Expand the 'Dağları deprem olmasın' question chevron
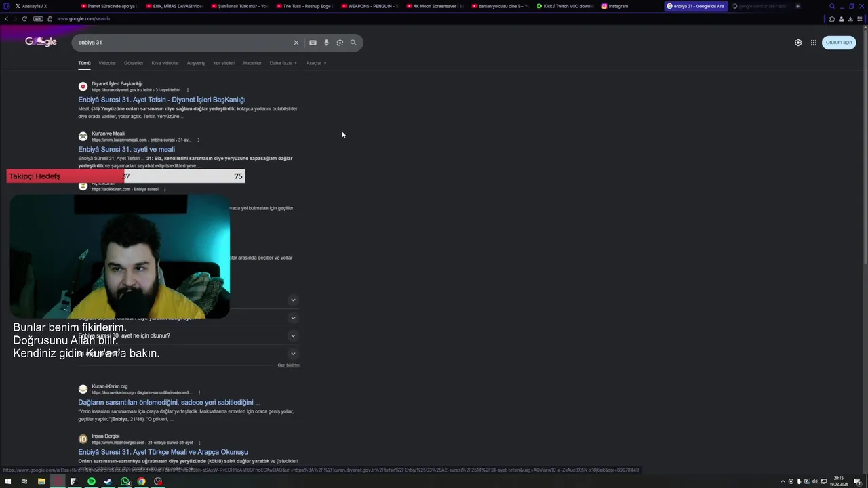Image resolution: width=868 pixels, height=488 pixels. [293, 317]
